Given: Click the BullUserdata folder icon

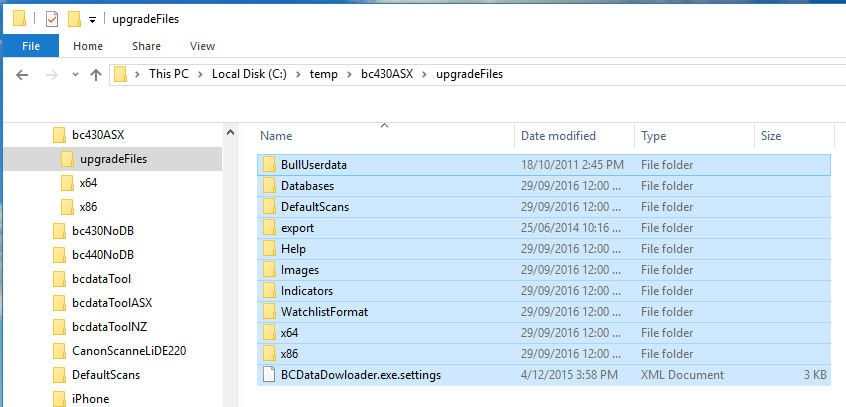Looking at the screenshot, I should [x=269, y=165].
